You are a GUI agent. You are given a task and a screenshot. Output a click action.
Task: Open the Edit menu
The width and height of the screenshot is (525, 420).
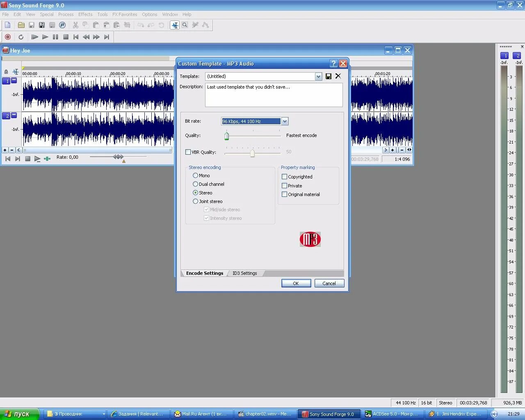pyautogui.click(x=17, y=14)
